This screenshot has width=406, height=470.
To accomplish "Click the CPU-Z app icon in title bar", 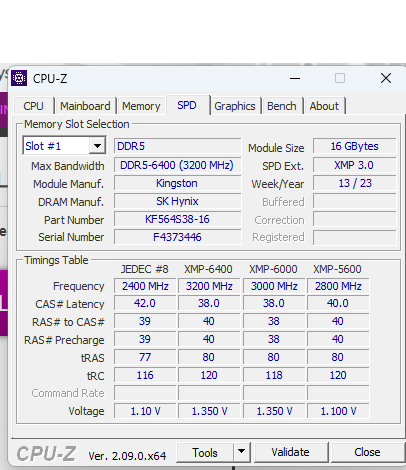I will point(19,78).
